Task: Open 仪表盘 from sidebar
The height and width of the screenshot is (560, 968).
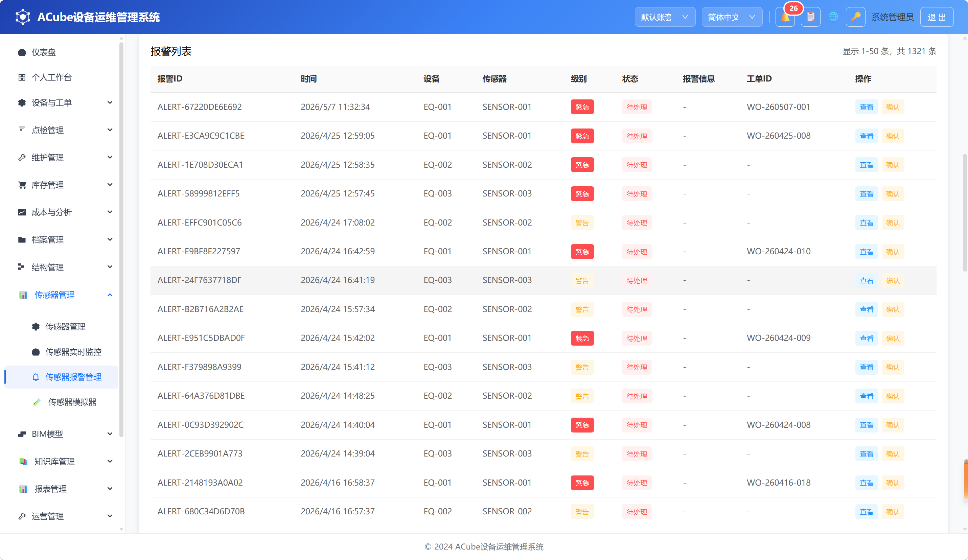Action: pyautogui.click(x=62, y=52)
